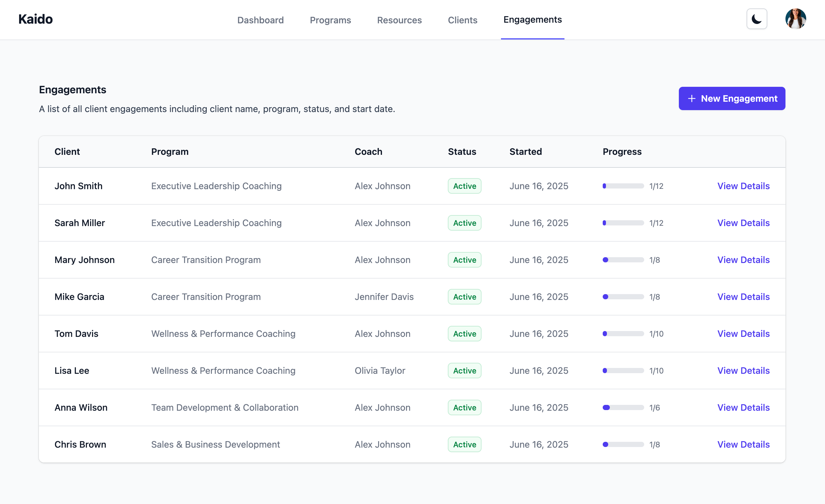Open View Details for Lisa Lee
The width and height of the screenshot is (825, 504).
tap(743, 371)
